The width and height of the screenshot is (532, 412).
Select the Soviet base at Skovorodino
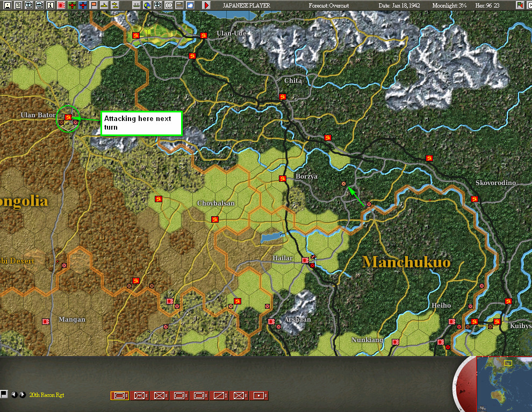(475, 198)
